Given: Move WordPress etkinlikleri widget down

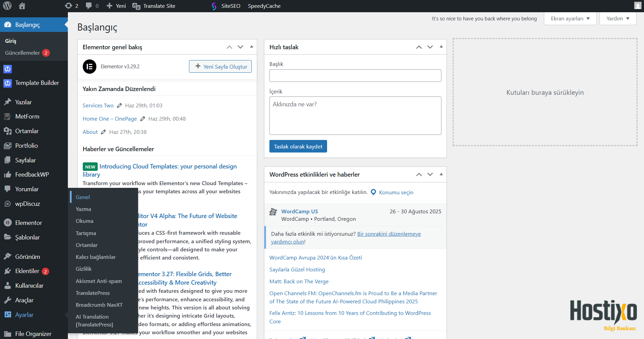Looking at the screenshot, I should (430, 175).
